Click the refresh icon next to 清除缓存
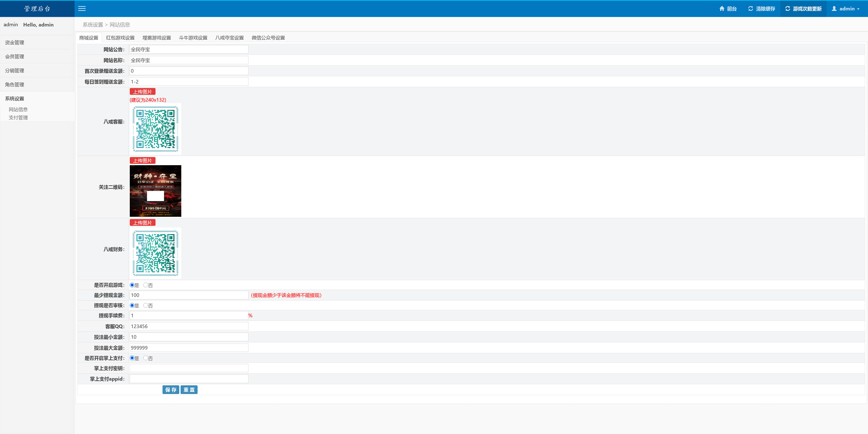Viewport: 868px width, 434px height. [750, 9]
